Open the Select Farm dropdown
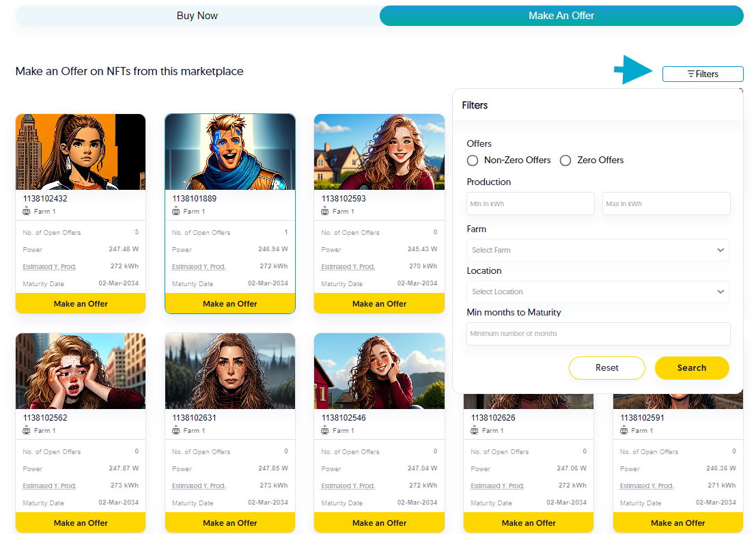 click(x=598, y=250)
